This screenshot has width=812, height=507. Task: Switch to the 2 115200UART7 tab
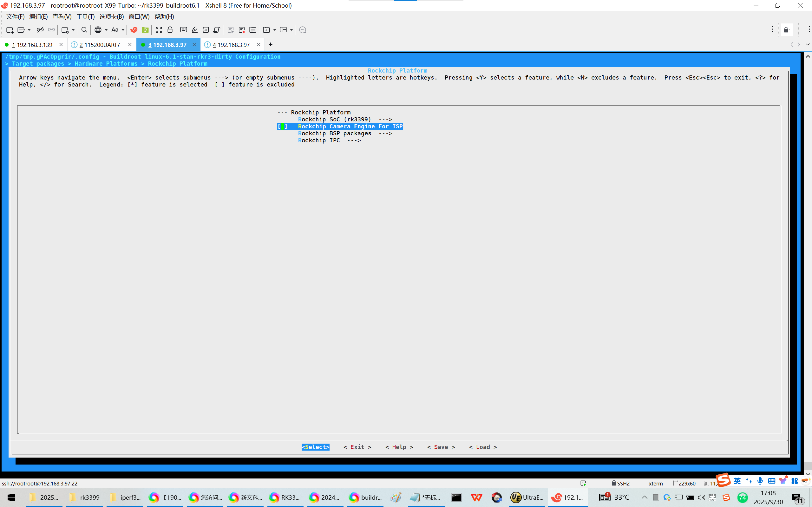(100, 45)
